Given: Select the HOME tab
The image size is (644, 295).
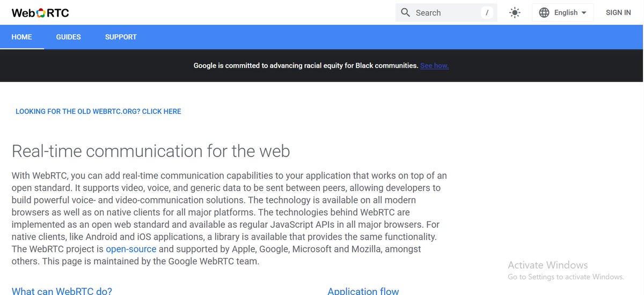Looking at the screenshot, I should coord(22,37).
